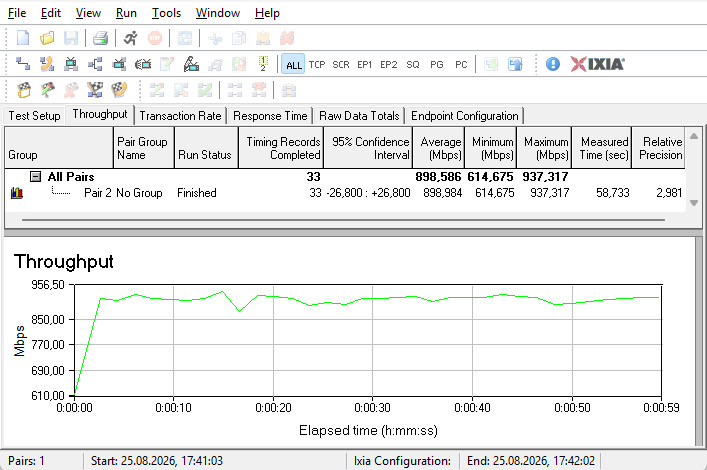The image size is (707, 470).
Task: Click the table scrollbar down arrow
Action: [694, 203]
